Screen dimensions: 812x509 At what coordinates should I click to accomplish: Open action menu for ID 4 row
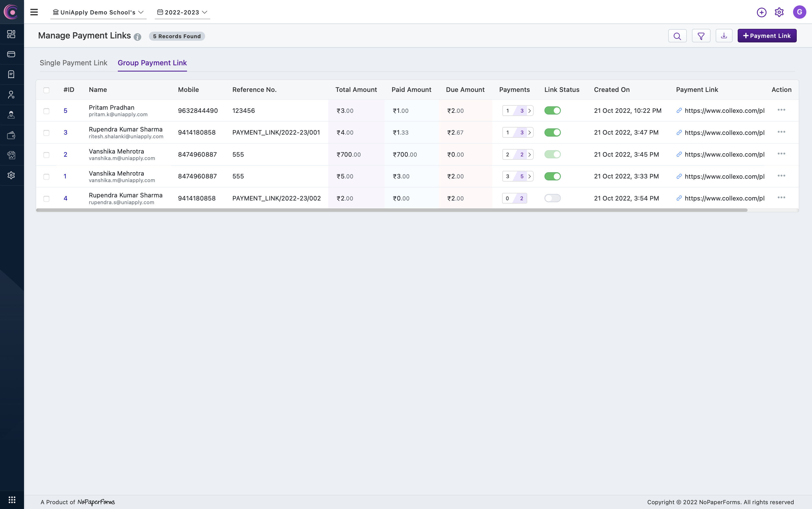click(781, 198)
